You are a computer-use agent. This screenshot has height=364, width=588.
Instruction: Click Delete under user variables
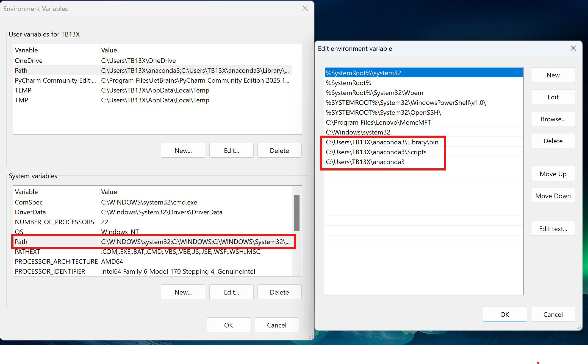point(279,150)
